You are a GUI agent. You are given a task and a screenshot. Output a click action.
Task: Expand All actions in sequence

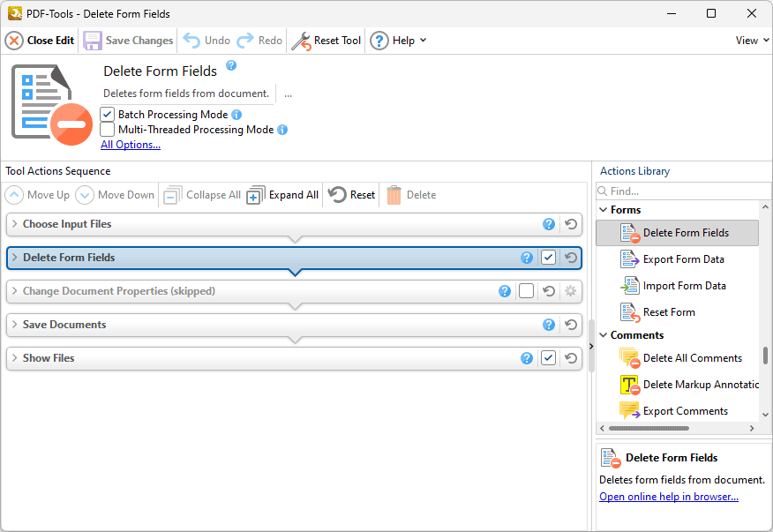tap(282, 195)
